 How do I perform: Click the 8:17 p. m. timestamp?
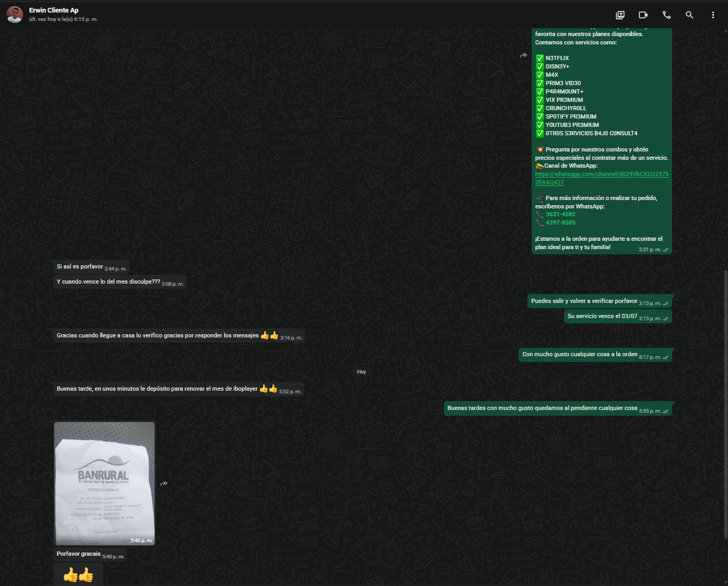click(650, 357)
